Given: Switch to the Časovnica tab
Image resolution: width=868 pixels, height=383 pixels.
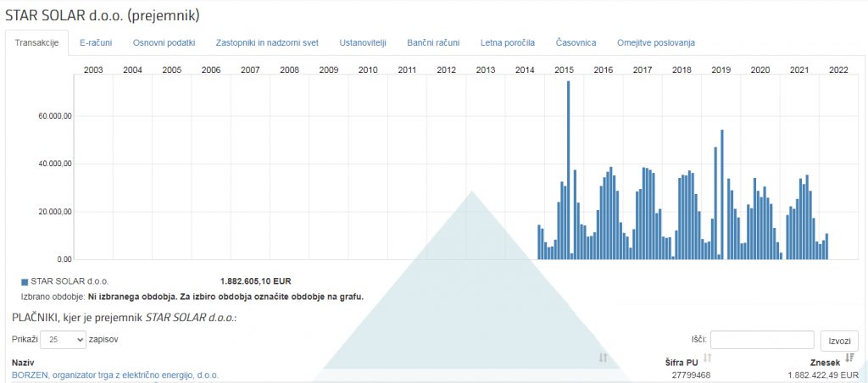Looking at the screenshot, I should 576,42.
